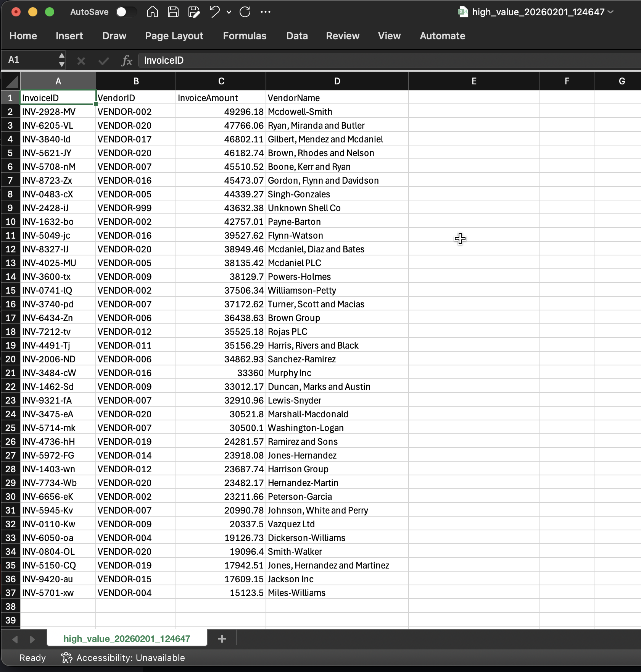Undo the last action
Image resolution: width=641 pixels, height=672 pixels.
pyautogui.click(x=214, y=12)
